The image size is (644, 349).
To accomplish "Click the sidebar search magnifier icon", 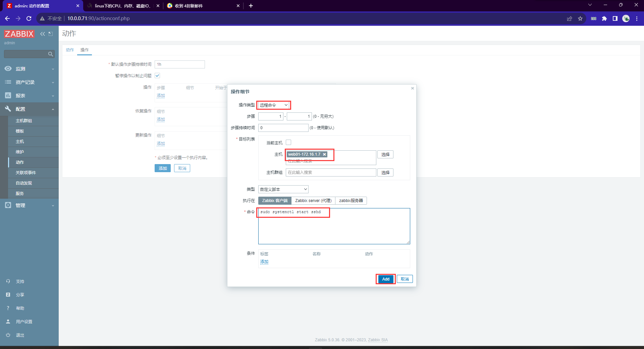I will tap(50, 54).
